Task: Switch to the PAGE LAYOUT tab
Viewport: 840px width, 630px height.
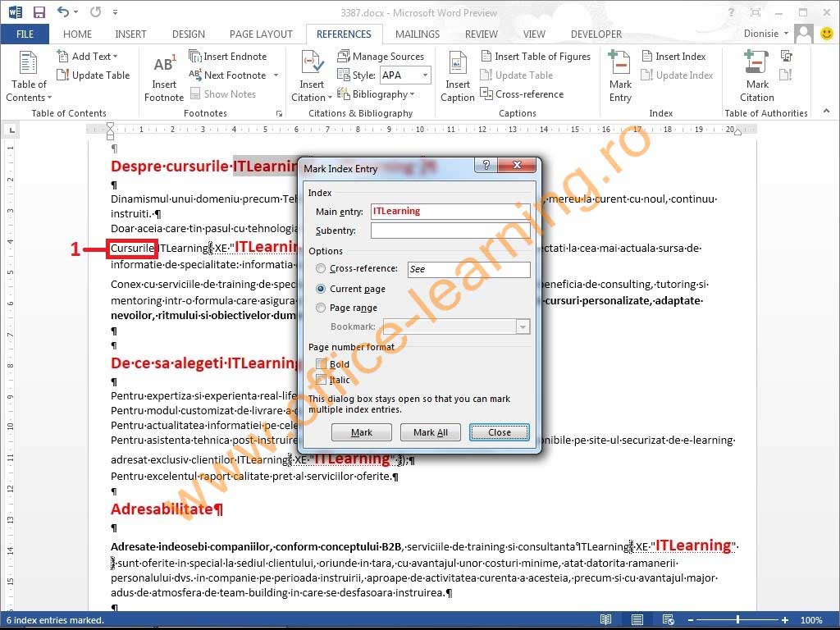Action: pyautogui.click(x=261, y=34)
